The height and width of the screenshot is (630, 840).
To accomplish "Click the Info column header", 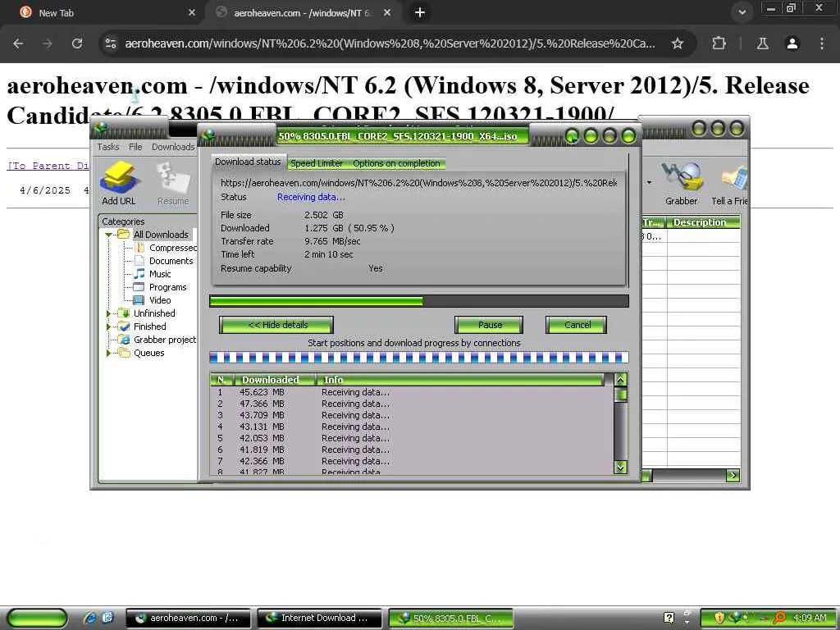I will tap(461, 380).
